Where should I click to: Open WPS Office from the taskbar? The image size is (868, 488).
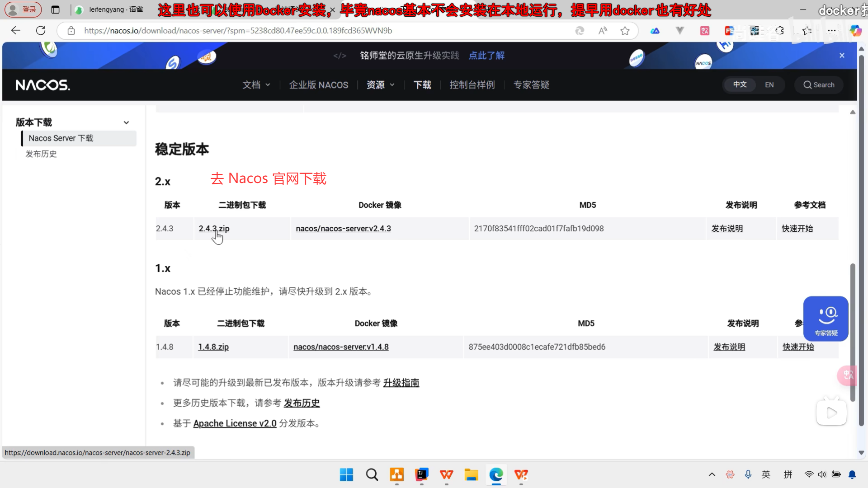(x=446, y=475)
